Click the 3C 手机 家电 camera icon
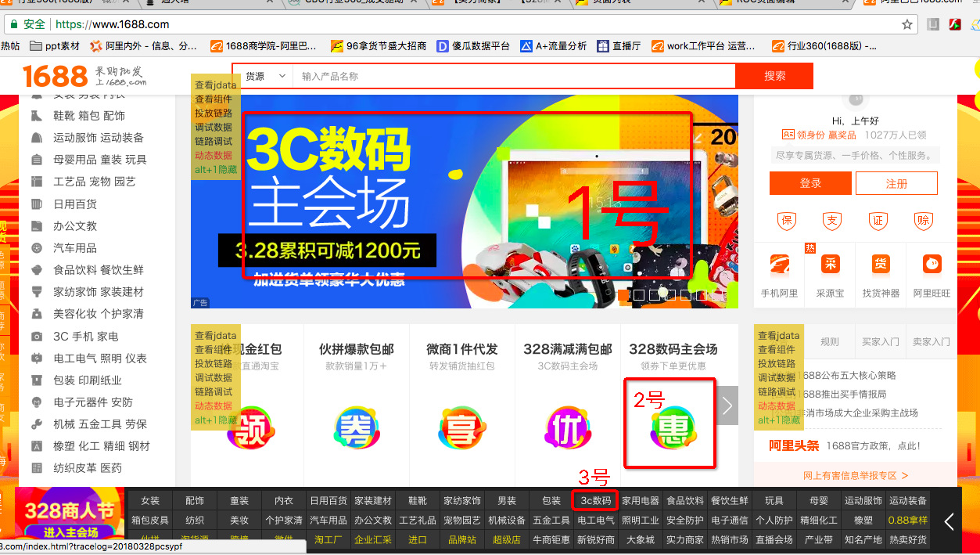980x555 pixels. click(37, 337)
